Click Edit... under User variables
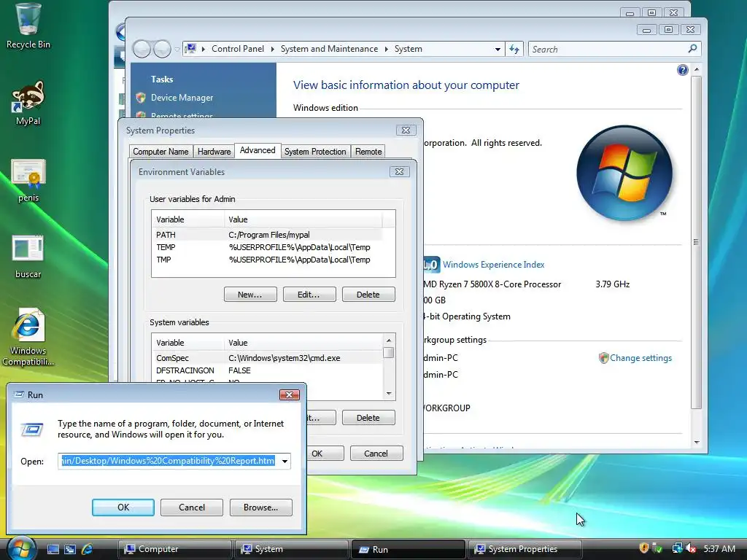The width and height of the screenshot is (747, 560). tap(309, 295)
